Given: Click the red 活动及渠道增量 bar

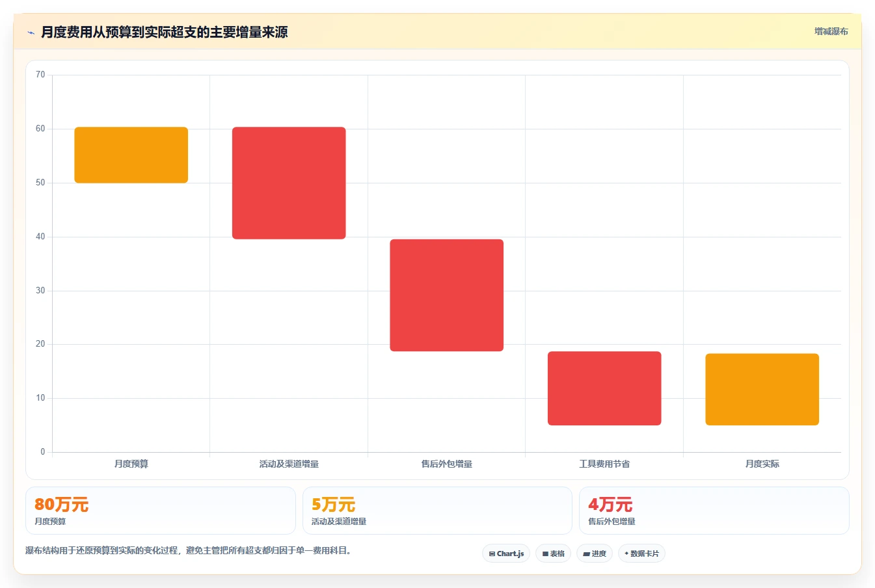Looking at the screenshot, I should click(289, 183).
